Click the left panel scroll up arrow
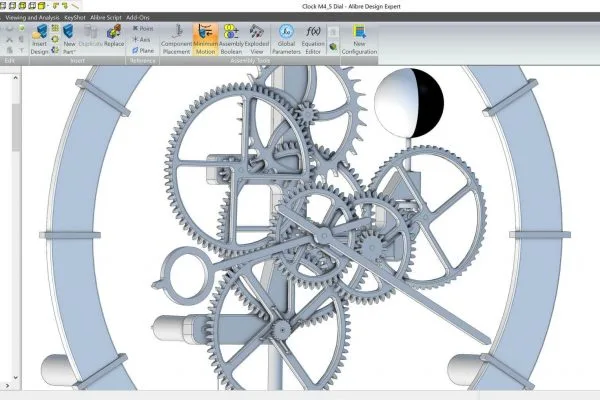 (16, 78)
